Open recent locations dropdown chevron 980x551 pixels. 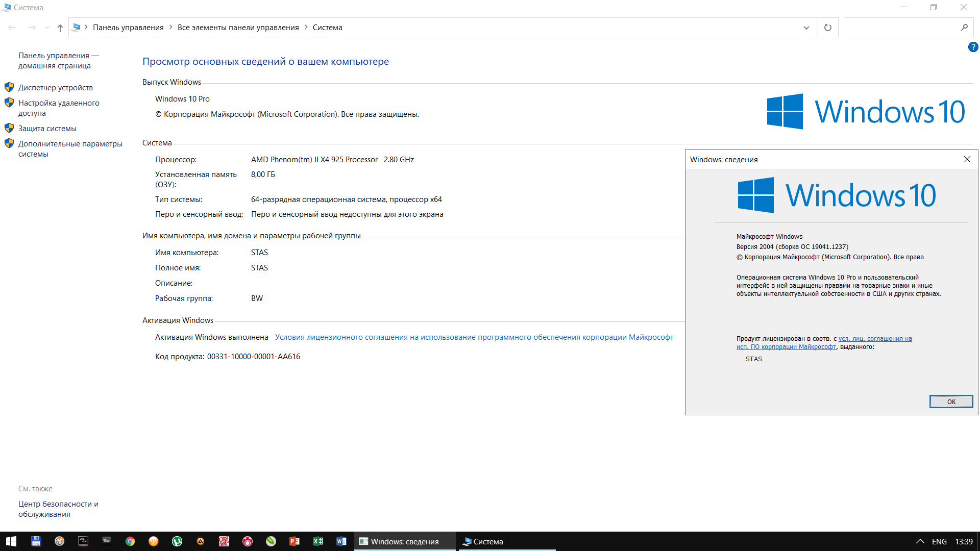coord(47,28)
